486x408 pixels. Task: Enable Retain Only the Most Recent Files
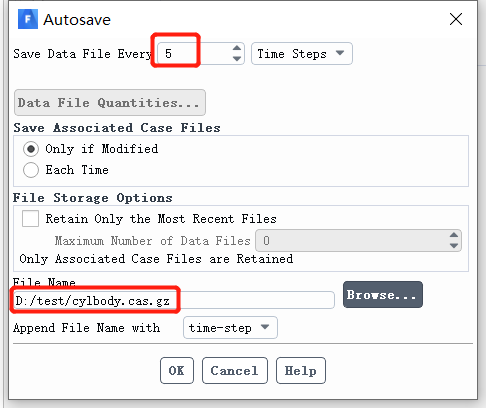coord(30,219)
